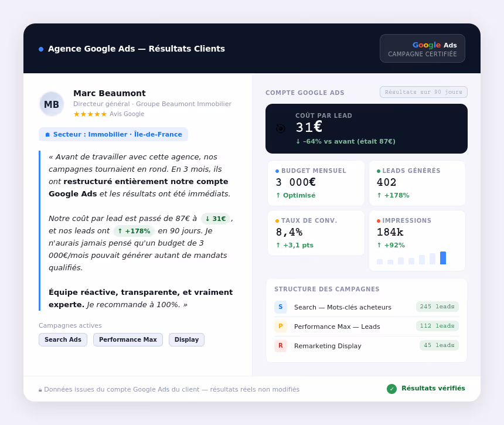The image size is (504, 425).
Task: Click the MB avatar circle
Action: (x=52, y=104)
